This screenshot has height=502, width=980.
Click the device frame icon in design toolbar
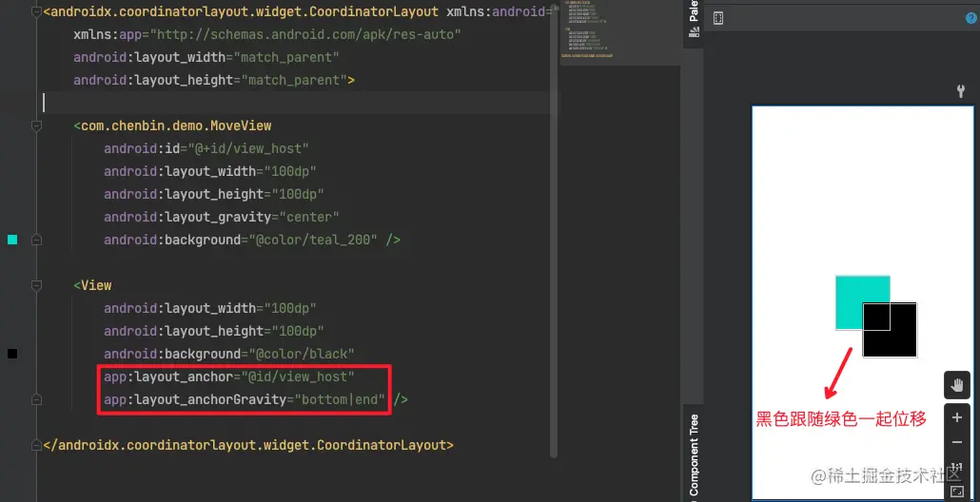(x=718, y=18)
